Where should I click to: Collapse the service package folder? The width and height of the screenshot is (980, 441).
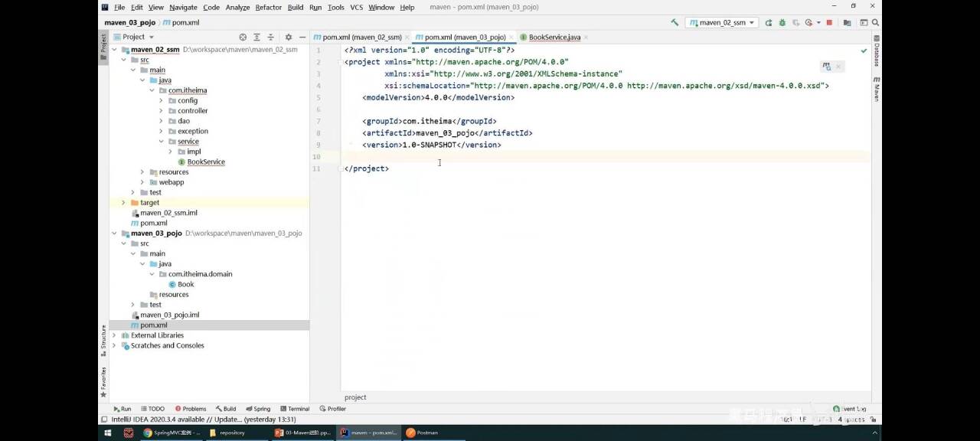tap(162, 142)
